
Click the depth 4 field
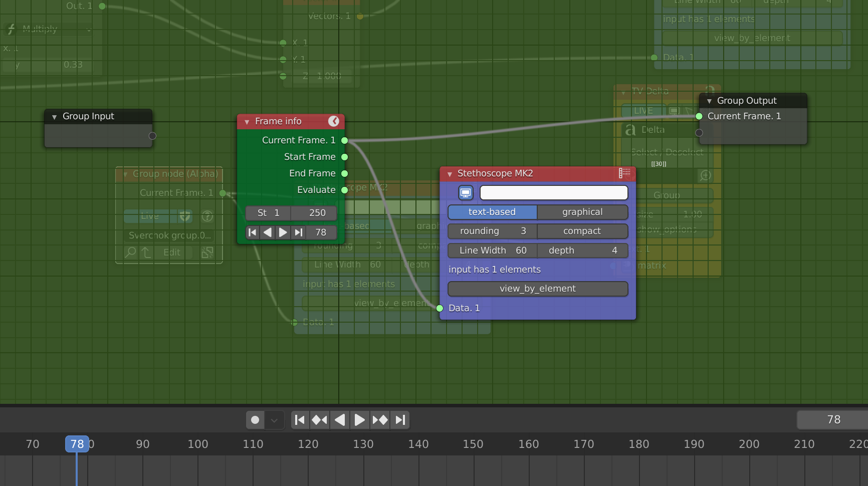tap(582, 251)
